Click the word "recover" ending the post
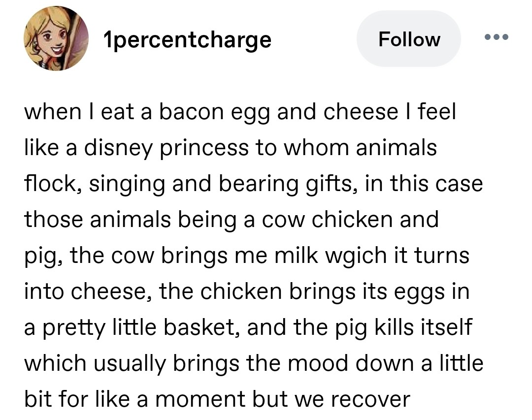Image resolution: width=532 pixels, height=420 pixels. click(370, 400)
